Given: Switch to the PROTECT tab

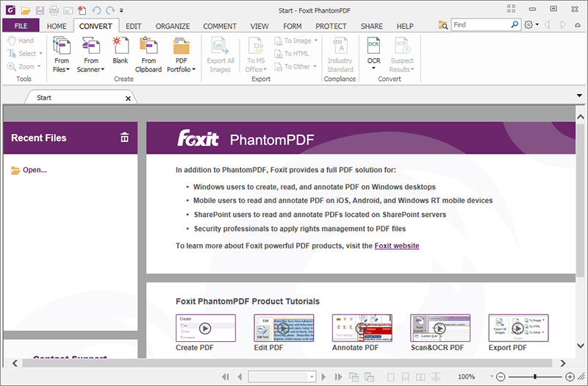Looking at the screenshot, I should coord(331,26).
